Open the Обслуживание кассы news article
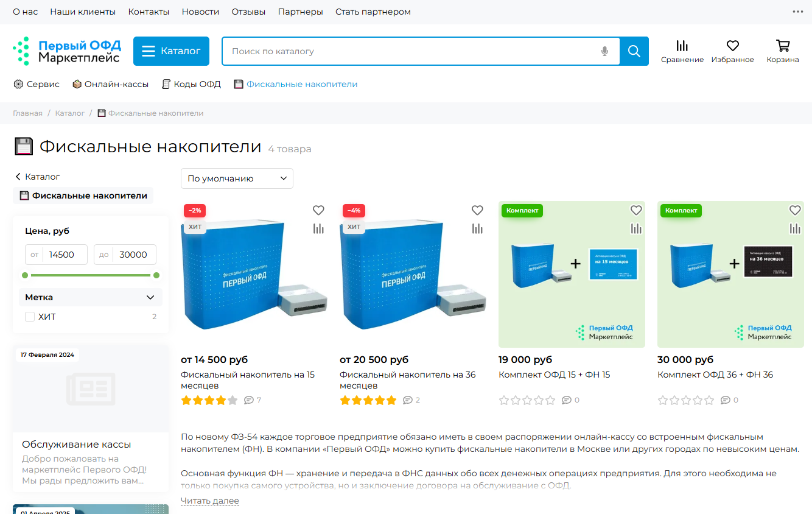812x514 pixels. tap(77, 445)
